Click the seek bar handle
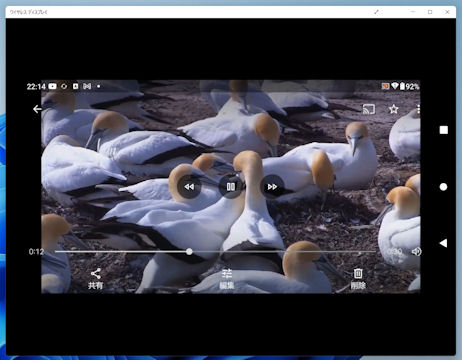 coord(189,252)
